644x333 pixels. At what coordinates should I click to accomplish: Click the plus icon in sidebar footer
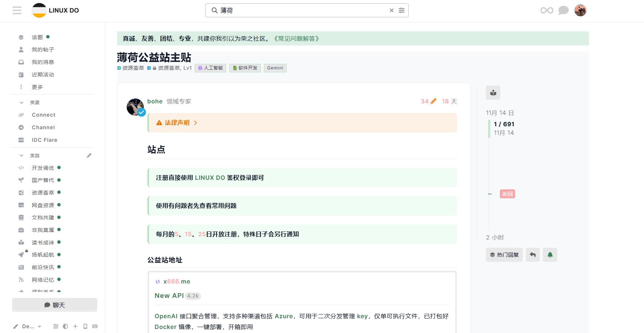pos(75,326)
